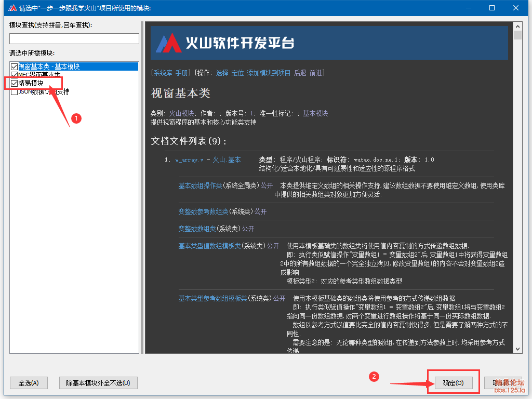Close the module selection dialog
The height and width of the screenshot is (399, 532).
[516, 8]
